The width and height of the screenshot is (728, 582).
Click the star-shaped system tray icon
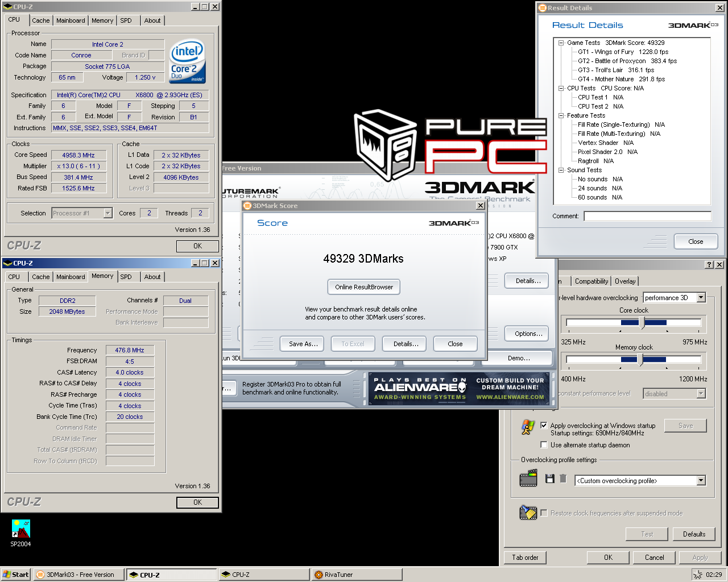coord(698,575)
